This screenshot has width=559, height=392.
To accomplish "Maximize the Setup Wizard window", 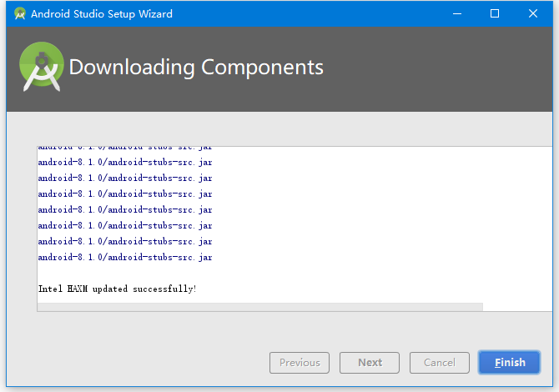I will [495, 13].
